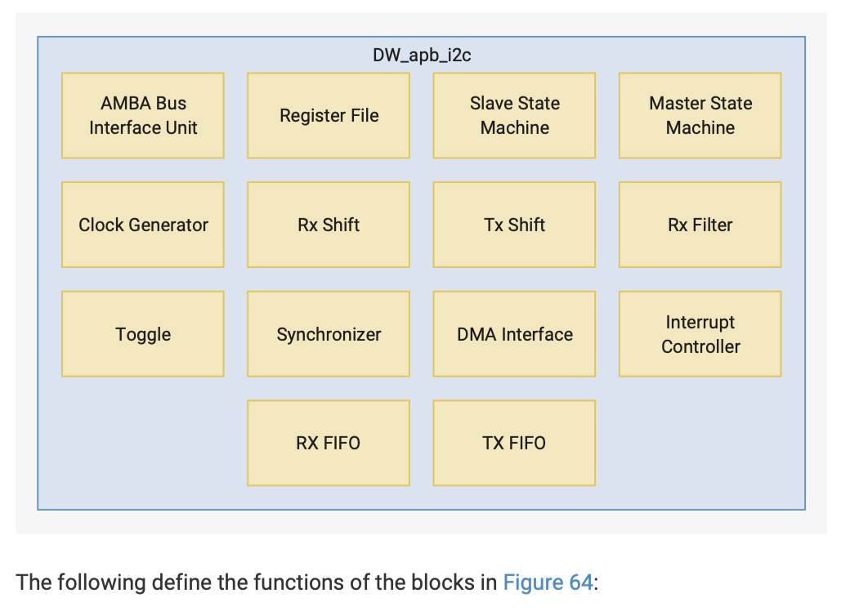Select the Clock Generator block
Screen dimensions: 850x616
(143, 225)
